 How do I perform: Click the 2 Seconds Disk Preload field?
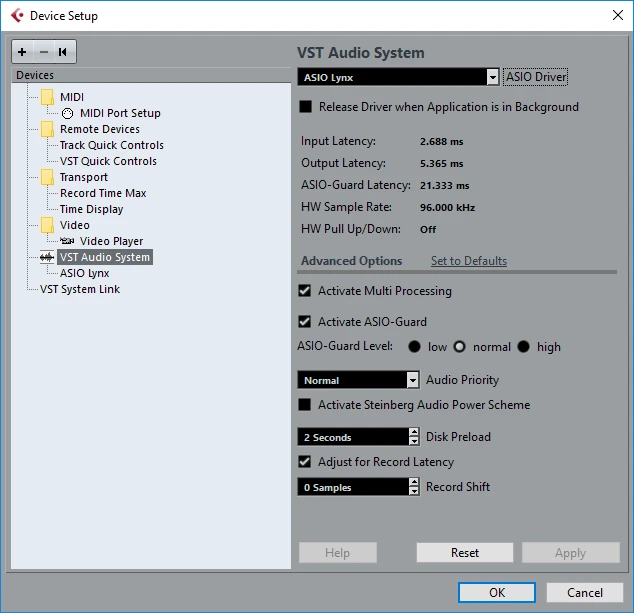coord(353,437)
